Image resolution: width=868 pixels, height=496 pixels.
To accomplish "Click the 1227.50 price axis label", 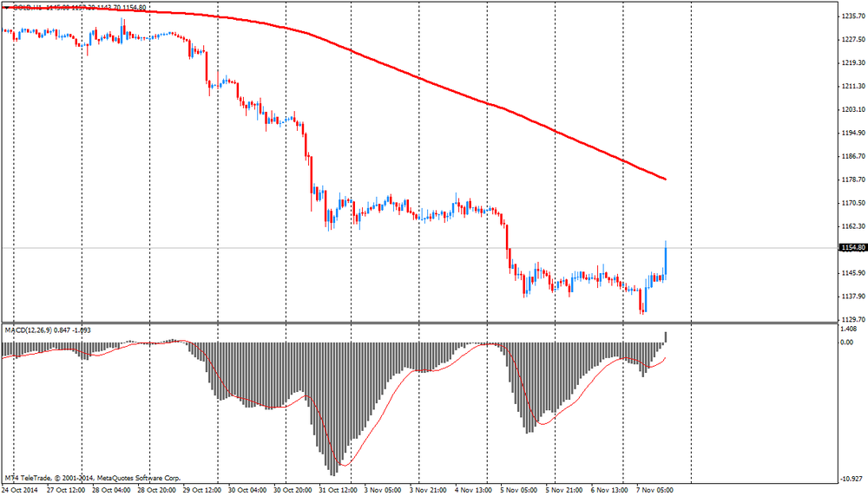I will [853, 40].
